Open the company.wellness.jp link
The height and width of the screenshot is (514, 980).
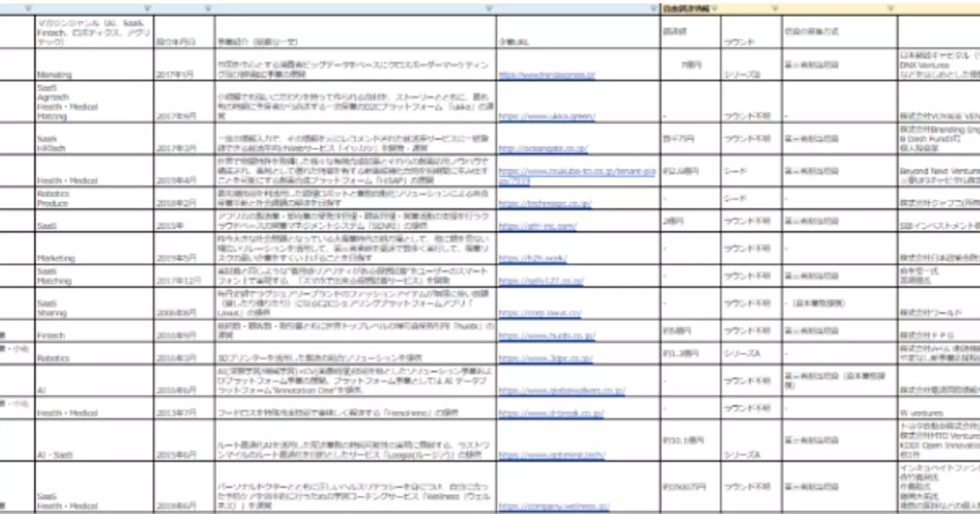click(553, 506)
